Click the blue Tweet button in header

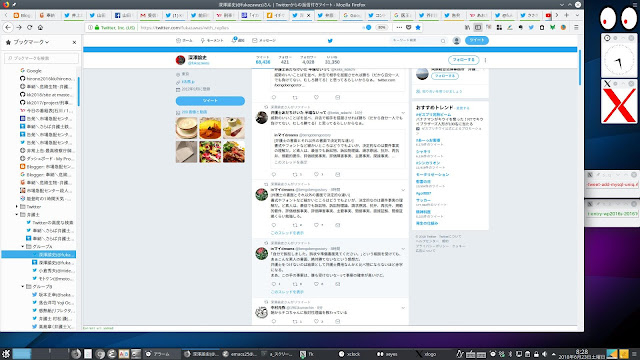click(476, 40)
